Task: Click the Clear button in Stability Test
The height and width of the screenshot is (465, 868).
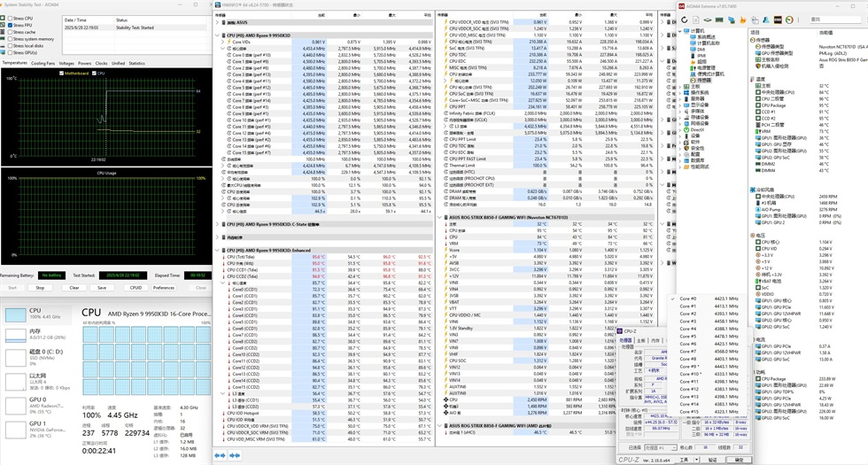Action: tap(74, 288)
